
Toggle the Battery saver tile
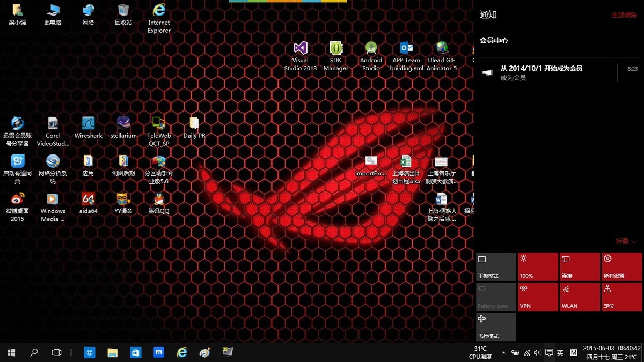click(x=496, y=297)
